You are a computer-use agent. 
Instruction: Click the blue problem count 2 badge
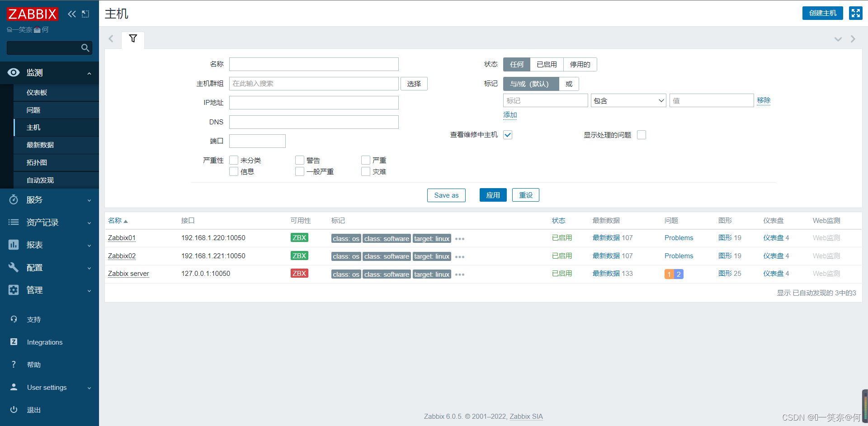(x=679, y=274)
